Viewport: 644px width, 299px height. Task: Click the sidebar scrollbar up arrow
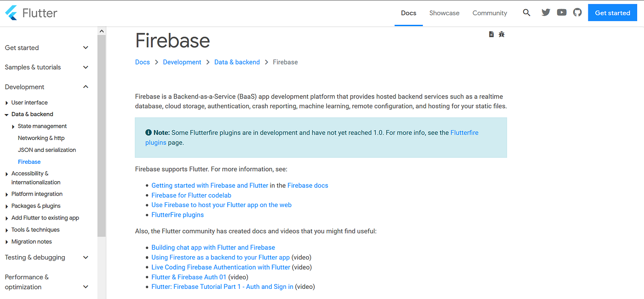[102, 30]
